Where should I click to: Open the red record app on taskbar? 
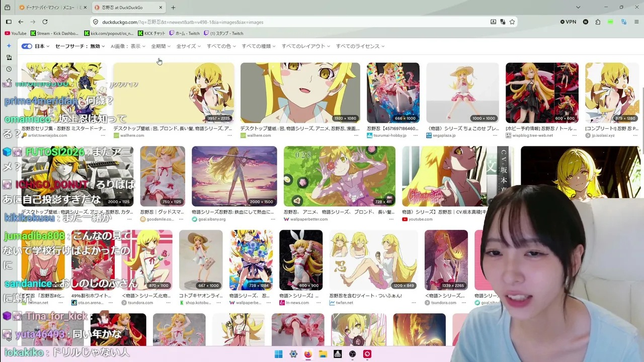coord(367,354)
